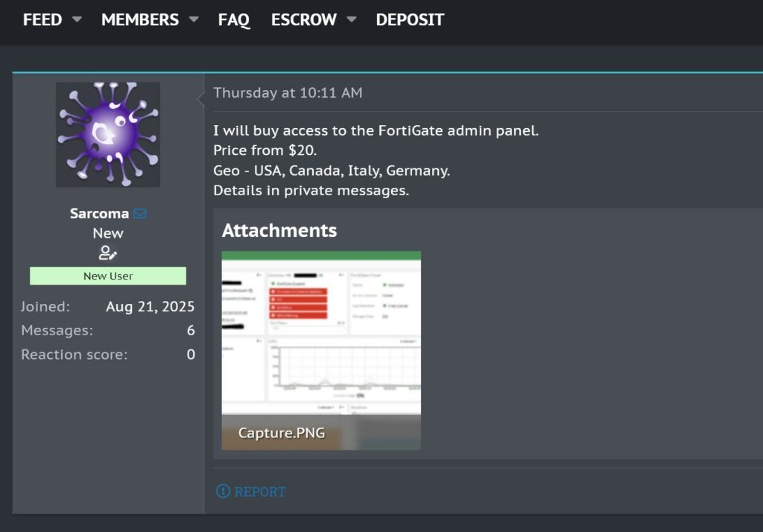Expand the FEED dropdown arrow
The height and width of the screenshot is (532, 763).
click(x=77, y=20)
